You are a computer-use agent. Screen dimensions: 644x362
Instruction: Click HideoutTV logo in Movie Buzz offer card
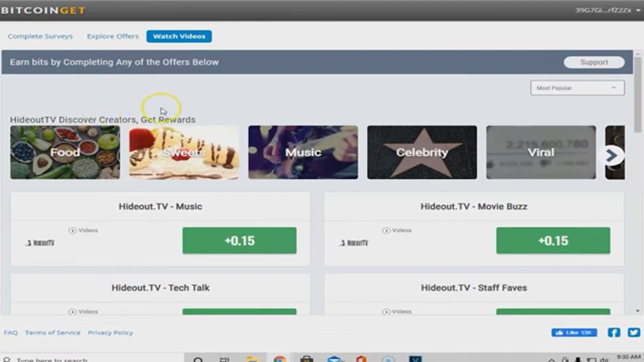354,243
